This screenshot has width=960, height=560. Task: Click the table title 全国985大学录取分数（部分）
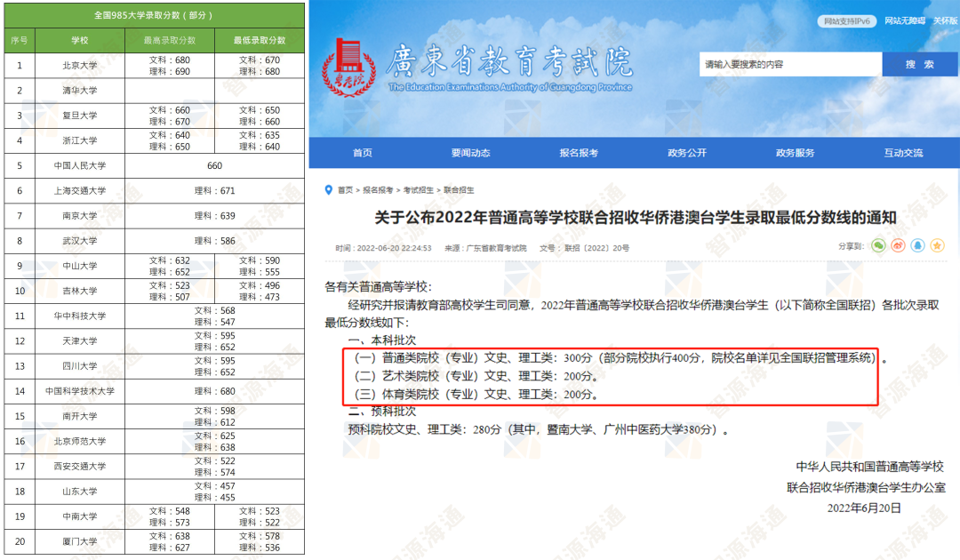point(154,15)
